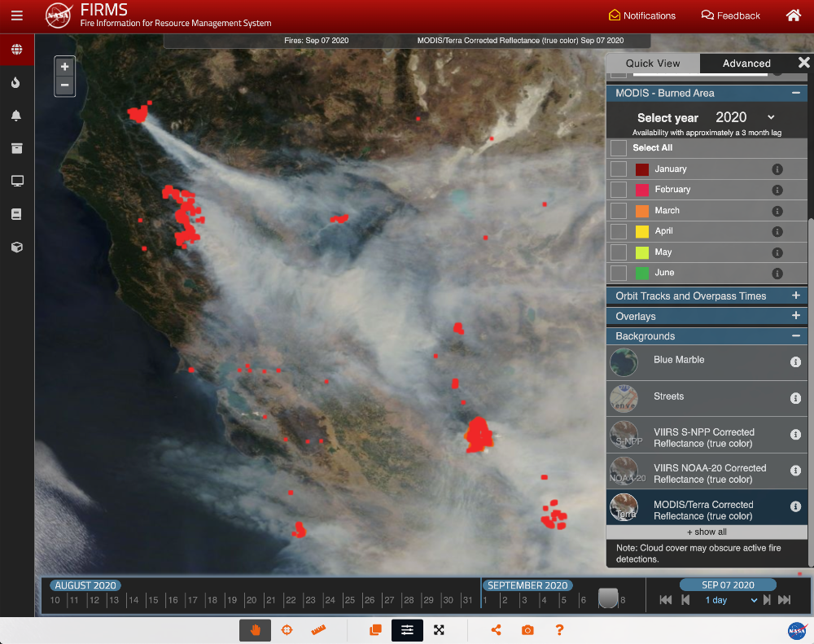
Task: Enable the January burned area checkbox
Action: [619, 169]
